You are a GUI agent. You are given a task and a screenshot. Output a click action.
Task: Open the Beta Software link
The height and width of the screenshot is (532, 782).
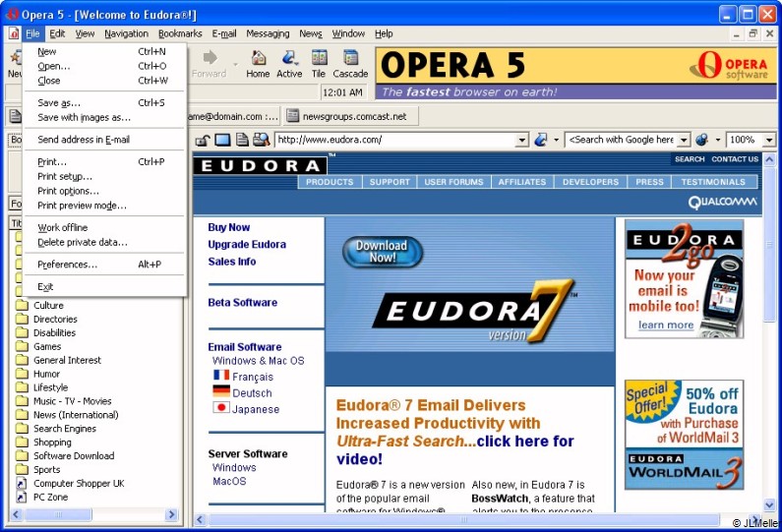pyautogui.click(x=242, y=303)
